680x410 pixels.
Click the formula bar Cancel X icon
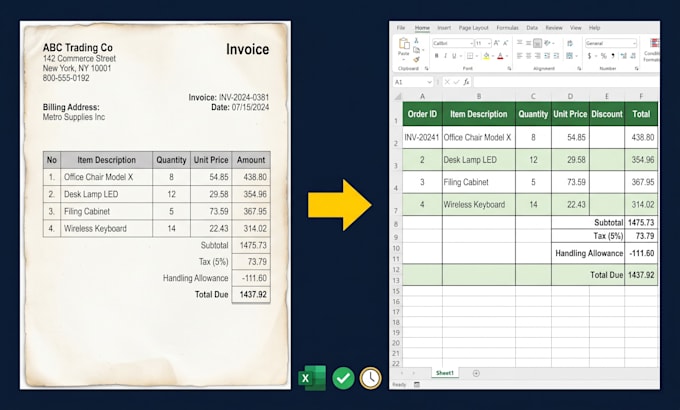click(x=447, y=82)
